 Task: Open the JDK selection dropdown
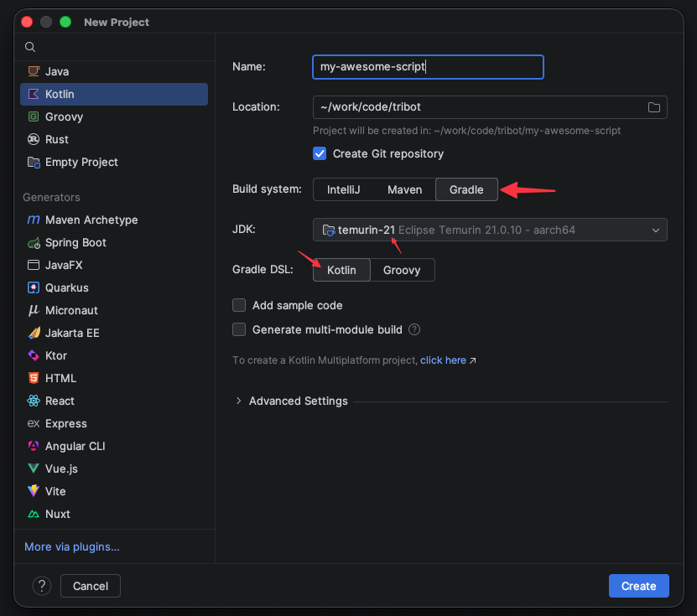tap(490, 229)
